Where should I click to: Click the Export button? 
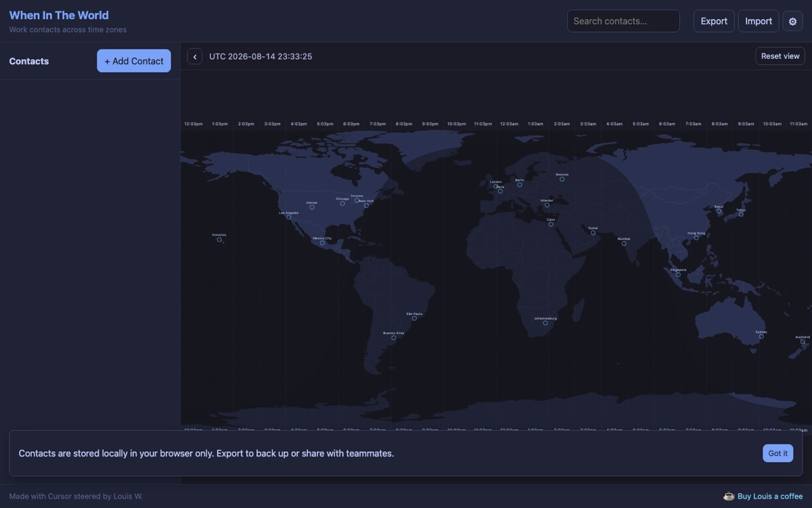click(714, 21)
